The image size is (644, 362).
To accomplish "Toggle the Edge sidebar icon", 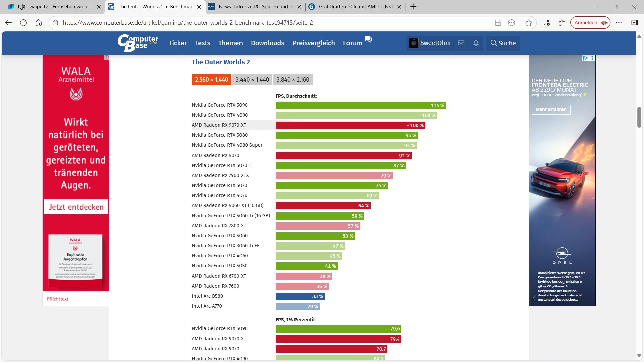I will click(635, 23).
